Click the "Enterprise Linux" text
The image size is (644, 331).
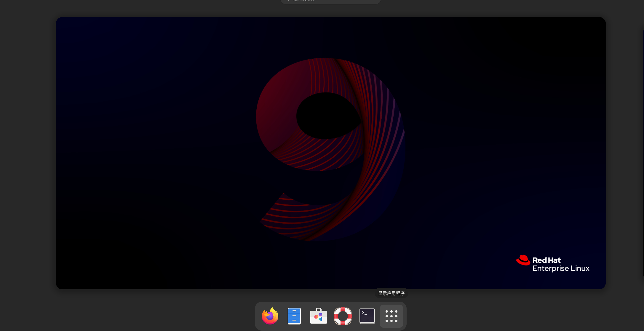561,268
